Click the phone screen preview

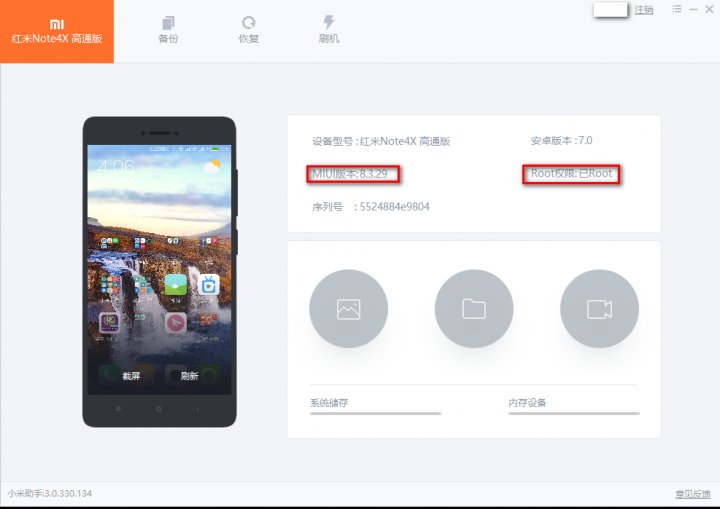point(159,270)
